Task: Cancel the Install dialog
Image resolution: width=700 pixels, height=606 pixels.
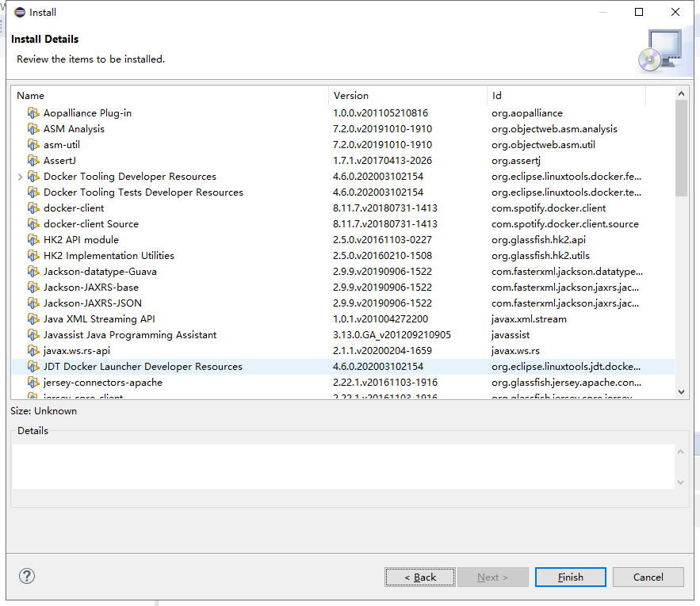Action: 648,577
